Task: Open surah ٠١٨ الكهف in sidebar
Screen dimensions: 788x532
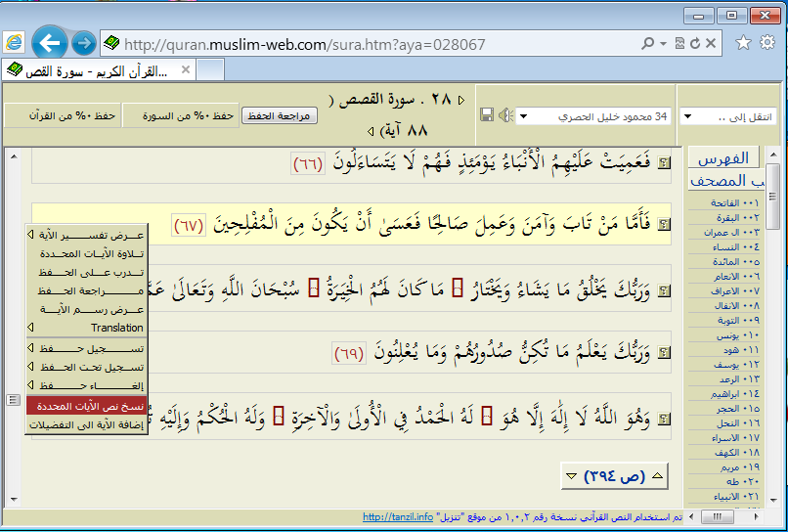Action: 736,453
